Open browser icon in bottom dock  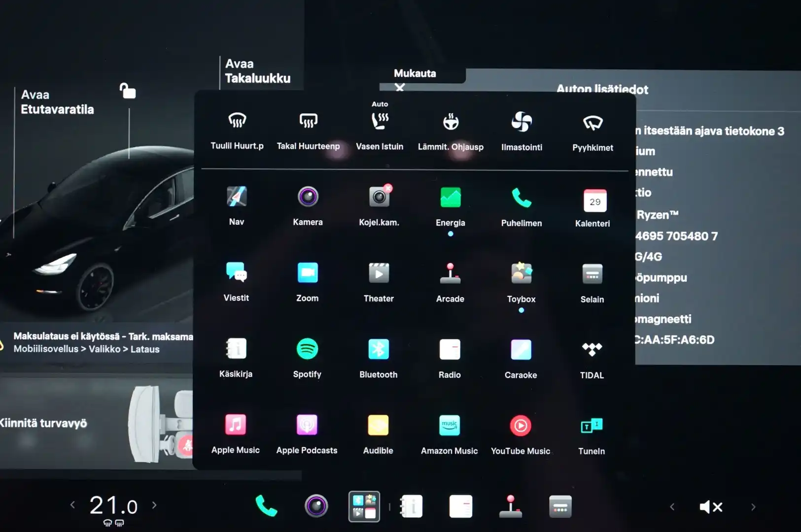coord(560,506)
